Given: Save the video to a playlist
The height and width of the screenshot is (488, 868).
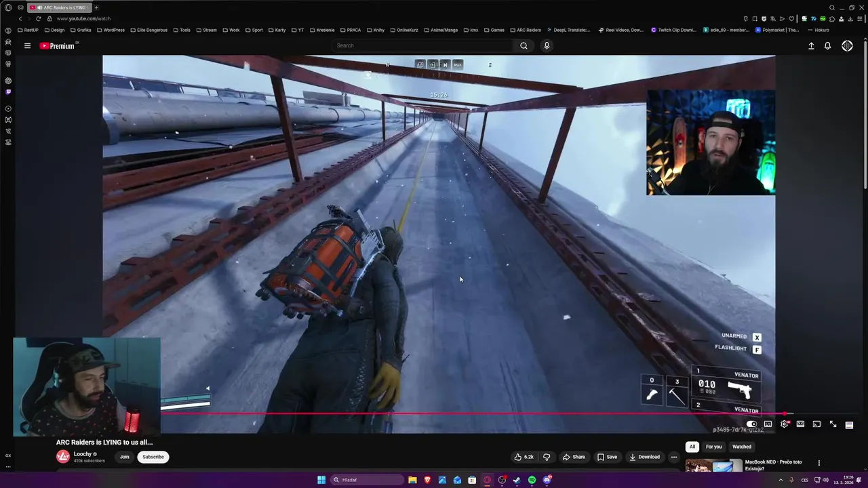Looking at the screenshot, I should tap(607, 457).
